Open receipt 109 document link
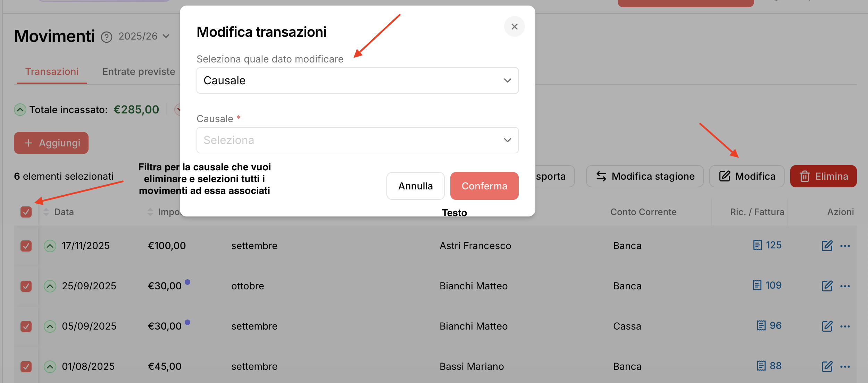 click(767, 285)
